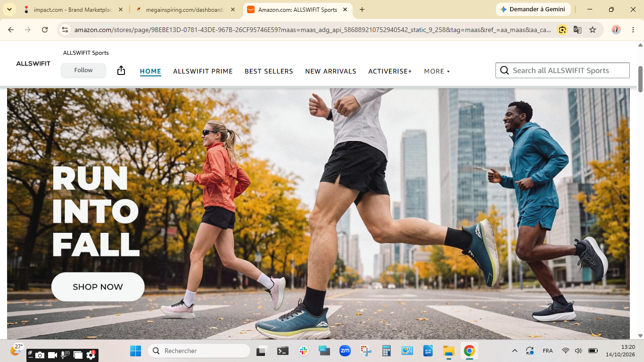Open the volume control in system tray

click(x=578, y=351)
